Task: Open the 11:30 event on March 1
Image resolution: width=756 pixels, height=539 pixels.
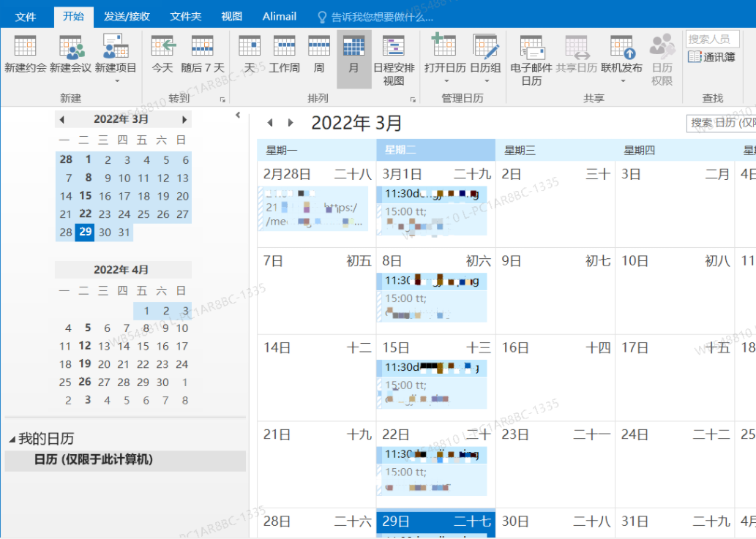Action: pyautogui.click(x=432, y=194)
